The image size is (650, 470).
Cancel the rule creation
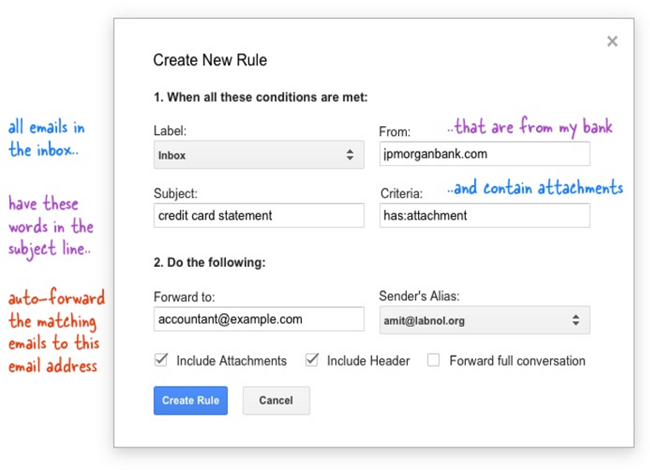coord(275,400)
